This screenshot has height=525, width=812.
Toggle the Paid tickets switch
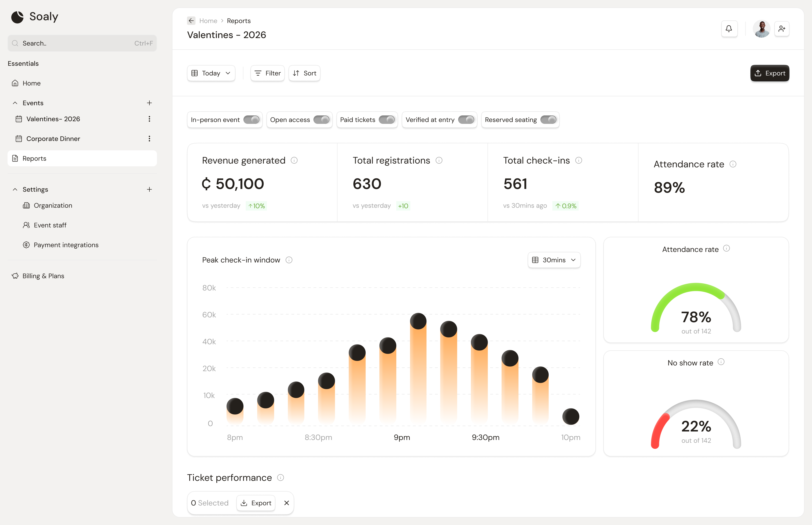pyautogui.click(x=387, y=120)
